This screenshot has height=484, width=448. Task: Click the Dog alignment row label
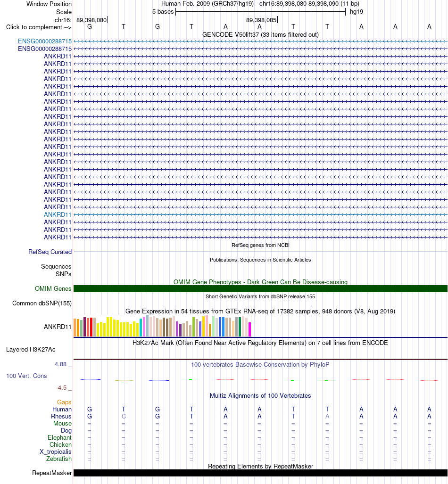[x=66, y=431]
